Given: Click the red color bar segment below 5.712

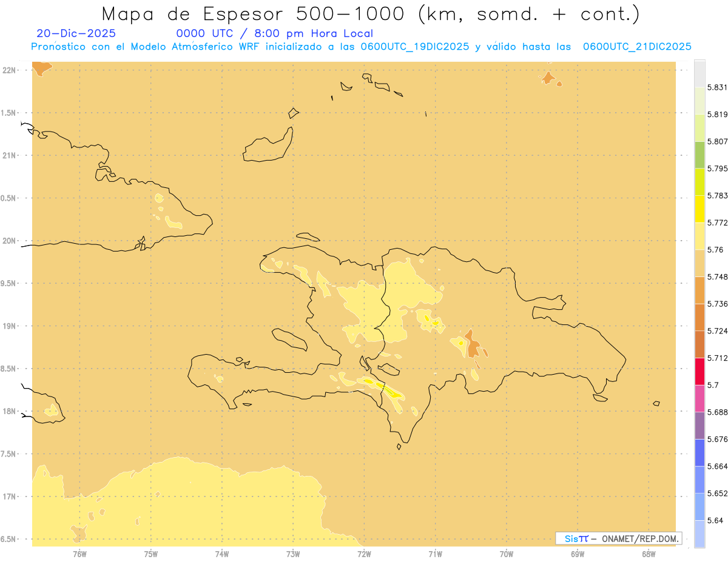Looking at the screenshot, I should click(699, 371).
